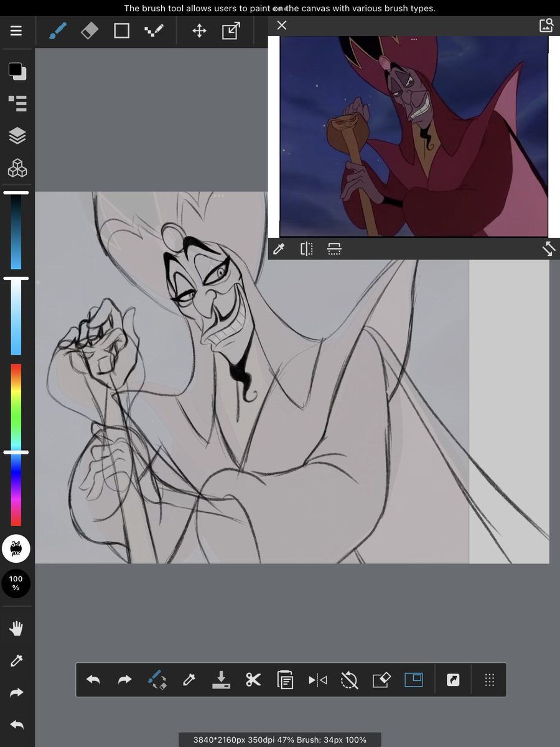Select the dotted pen select tool
The image size is (560, 747).
point(154,31)
